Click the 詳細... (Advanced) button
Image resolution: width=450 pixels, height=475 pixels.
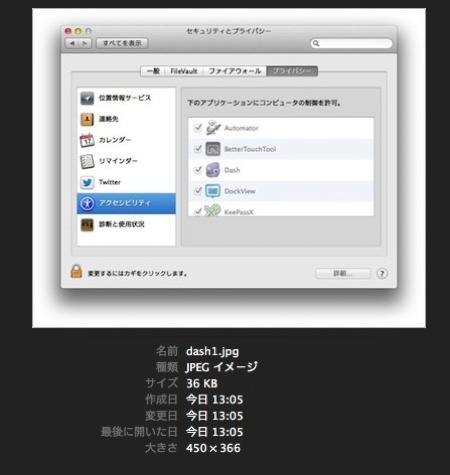point(343,274)
